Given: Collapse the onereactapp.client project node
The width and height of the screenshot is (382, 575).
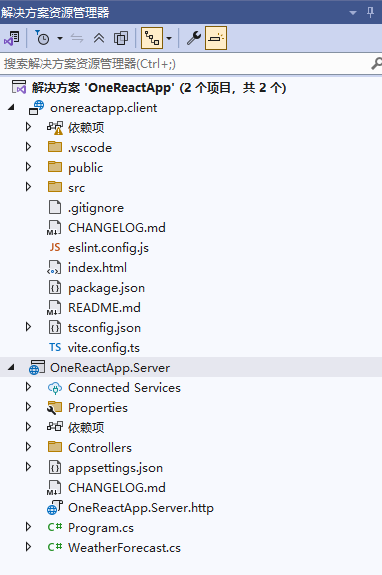Looking at the screenshot, I should (x=11, y=107).
